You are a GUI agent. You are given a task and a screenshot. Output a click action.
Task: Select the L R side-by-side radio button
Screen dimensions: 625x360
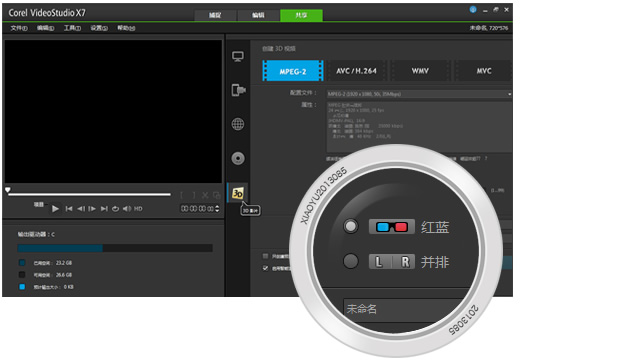[x=351, y=262]
